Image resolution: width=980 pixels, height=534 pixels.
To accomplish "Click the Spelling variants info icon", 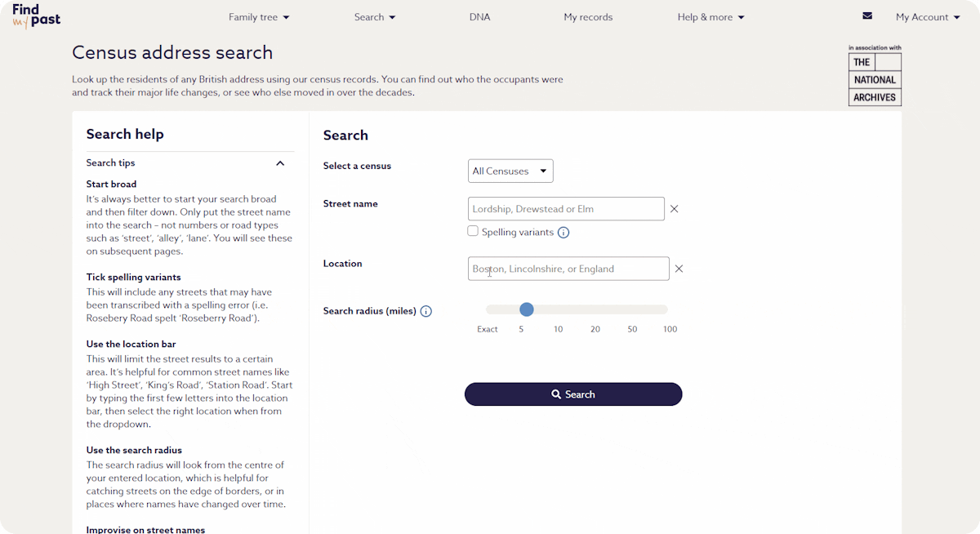I will [x=563, y=233].
